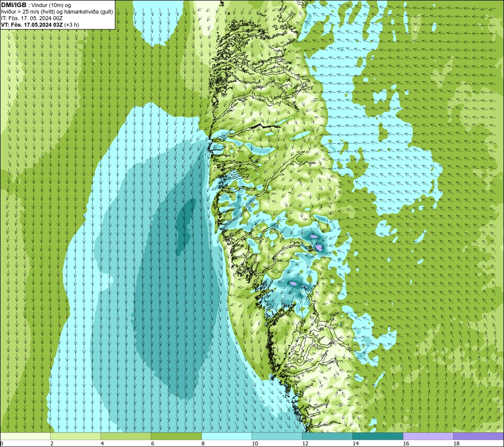
Task: Click the purple legend swatch above 18 m/s
Action: tap(478, 436)
